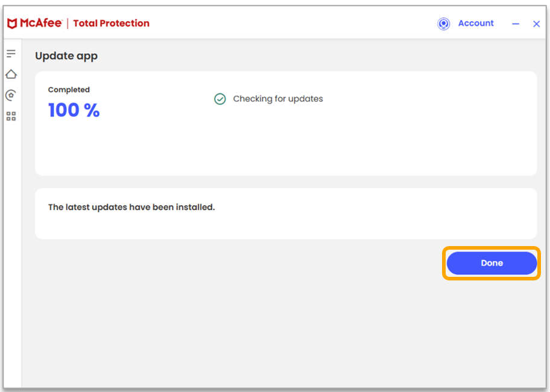Select the green checkmark beside Checking for updates
This screenshot has height=392, width=550.
pyautogui.click(x=220, y=98)
